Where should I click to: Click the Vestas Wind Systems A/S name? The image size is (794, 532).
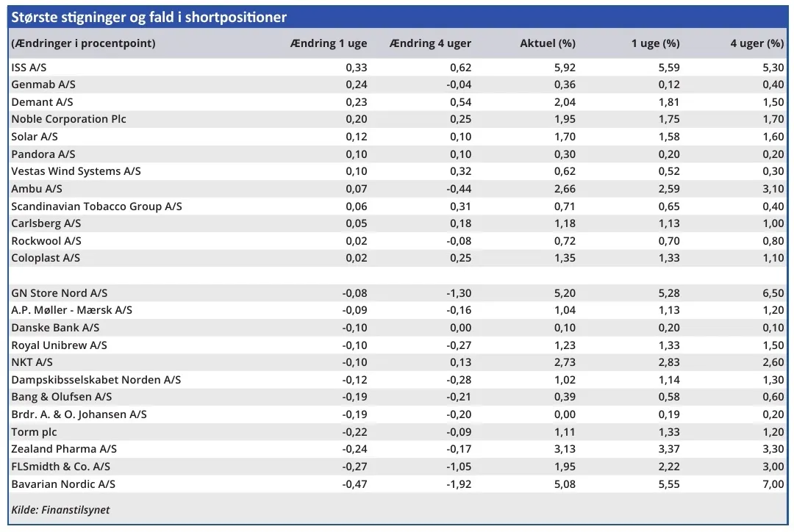coord(76,171)
